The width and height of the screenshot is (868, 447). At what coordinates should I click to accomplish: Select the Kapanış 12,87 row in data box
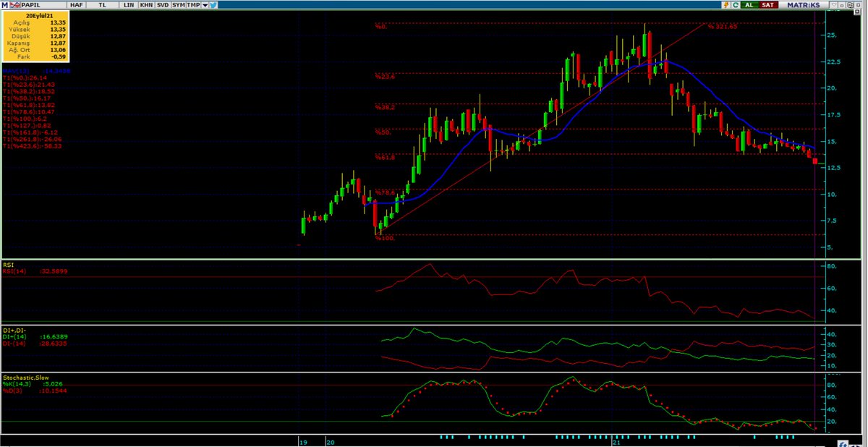[36, 43]
